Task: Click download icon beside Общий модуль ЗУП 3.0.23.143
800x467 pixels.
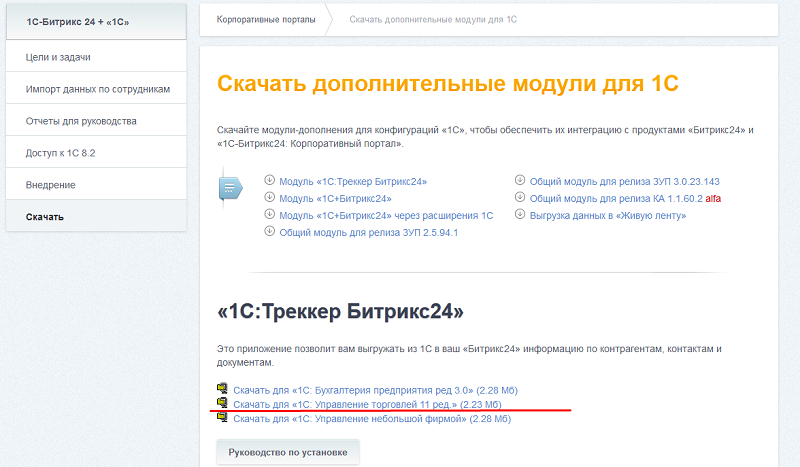Action: 520,180
